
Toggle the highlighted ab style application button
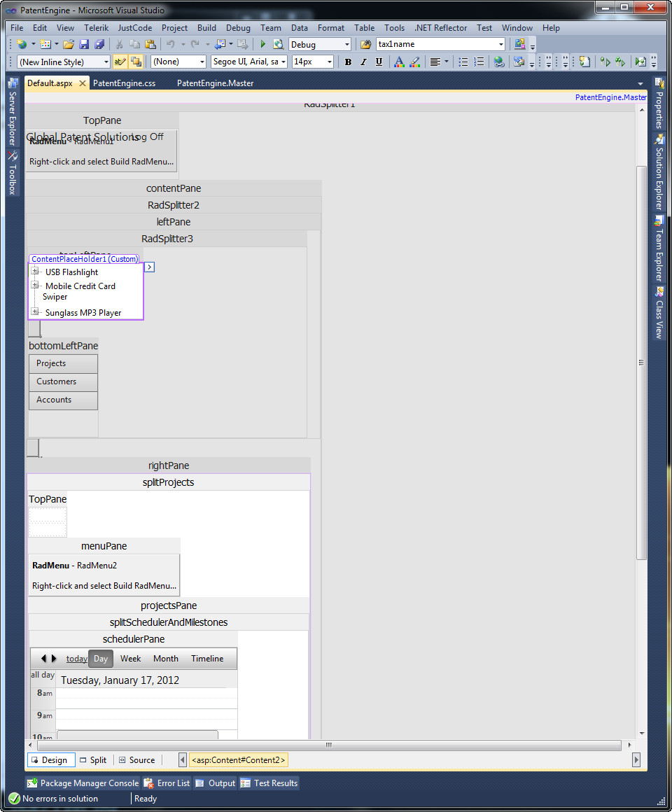tap(120, 62)
